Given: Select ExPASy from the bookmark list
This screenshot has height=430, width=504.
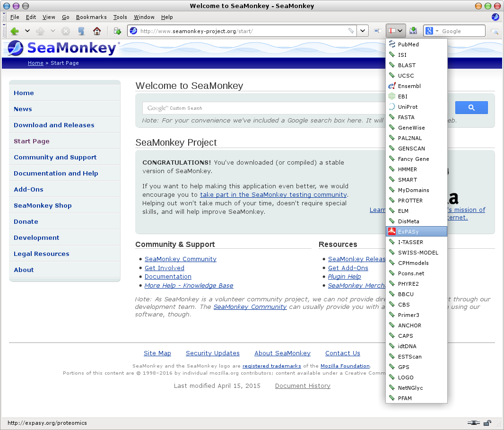Looking at the screenshot, I should click(408, 232).
